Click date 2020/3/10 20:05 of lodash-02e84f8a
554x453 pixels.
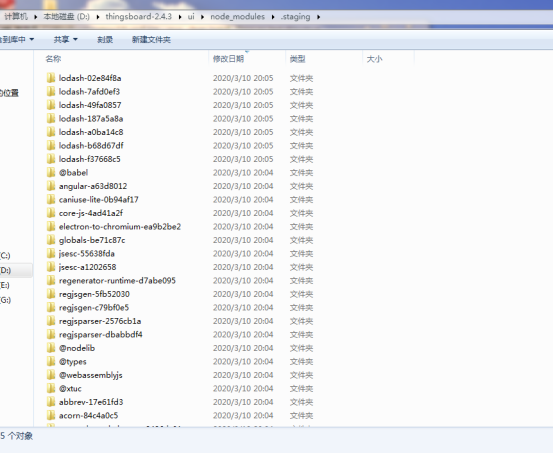click(x=243, y=78)
